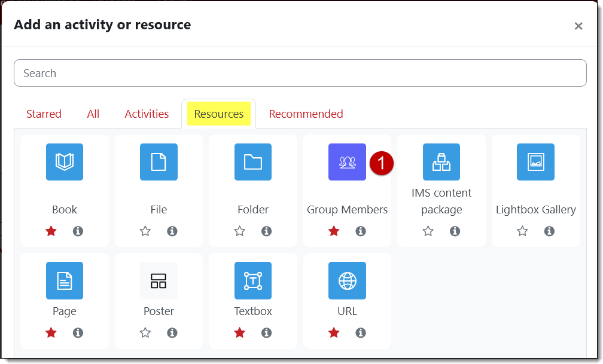
Task: Close the Add an activity dialog
Action: (578, 26)
